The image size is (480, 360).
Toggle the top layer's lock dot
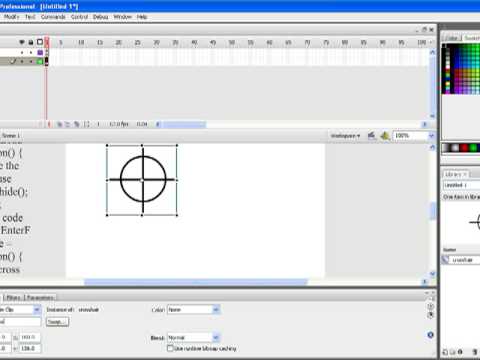pyautogui.click(x=31, y=53)
